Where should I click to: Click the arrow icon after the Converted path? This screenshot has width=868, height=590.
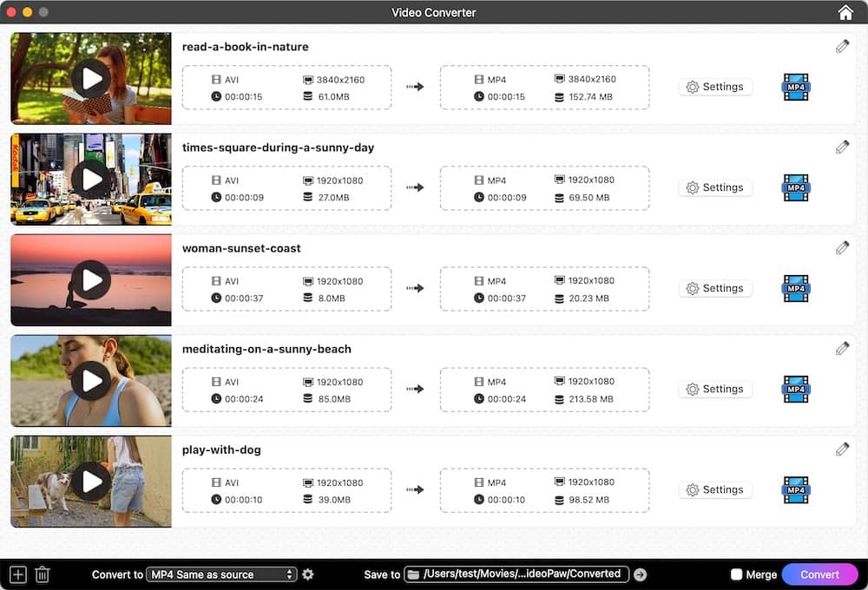[x=640, y=574]
